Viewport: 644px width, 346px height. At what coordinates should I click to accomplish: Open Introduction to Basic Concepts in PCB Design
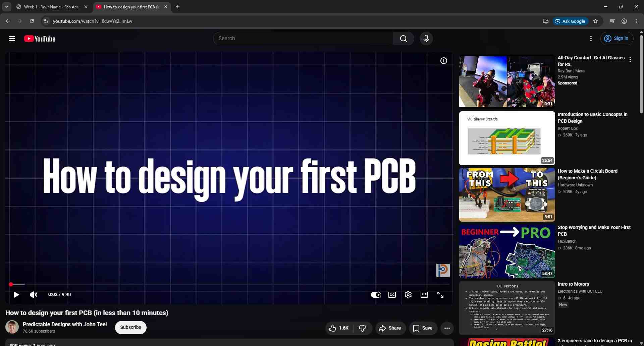592,118
